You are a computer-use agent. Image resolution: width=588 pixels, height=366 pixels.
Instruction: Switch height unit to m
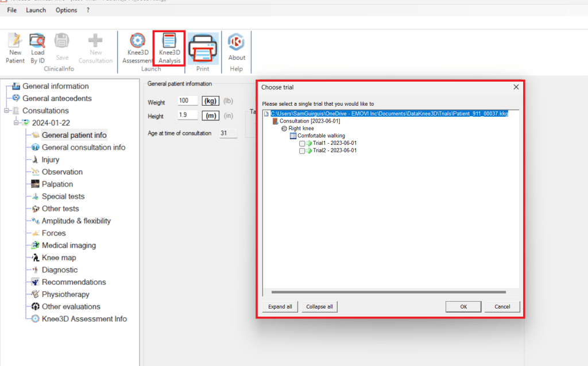pyautogui.click(x=210, y=115)
